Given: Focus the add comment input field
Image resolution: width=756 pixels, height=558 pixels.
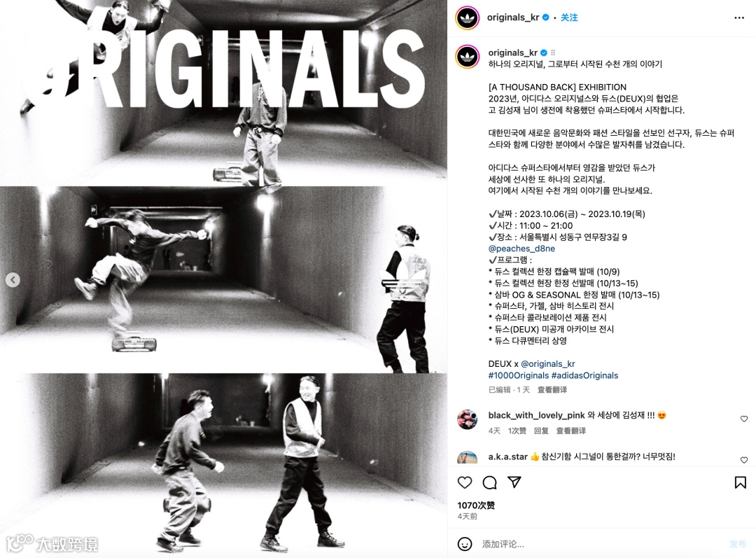Looking at the screenshot, I should pos(603,544).
